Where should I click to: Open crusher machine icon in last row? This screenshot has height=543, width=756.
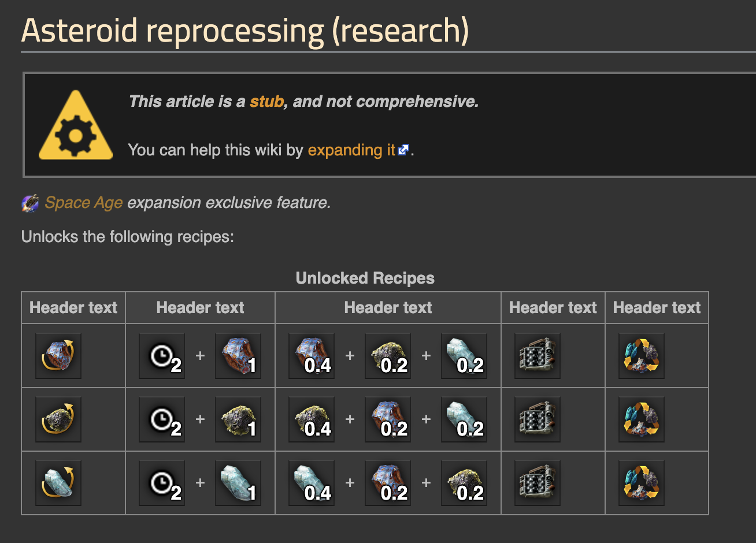[x=538, y=483]
